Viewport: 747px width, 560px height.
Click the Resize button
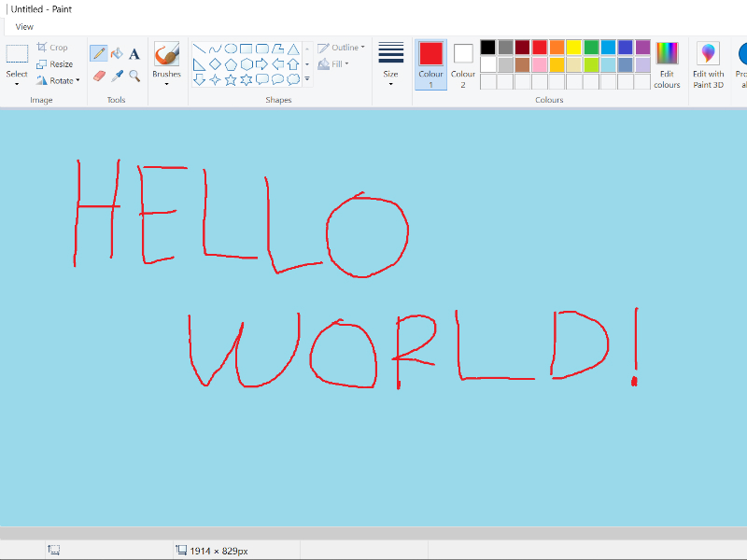coord(56,63)
